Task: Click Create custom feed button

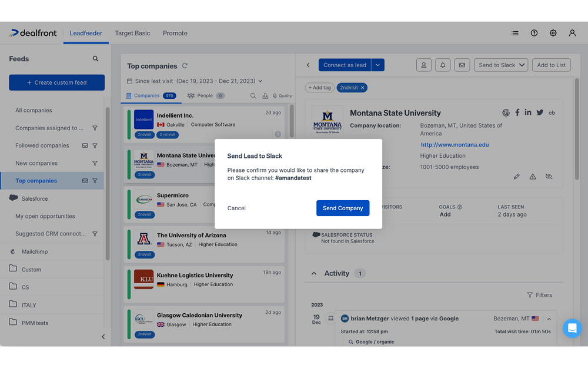Action: 56,82
